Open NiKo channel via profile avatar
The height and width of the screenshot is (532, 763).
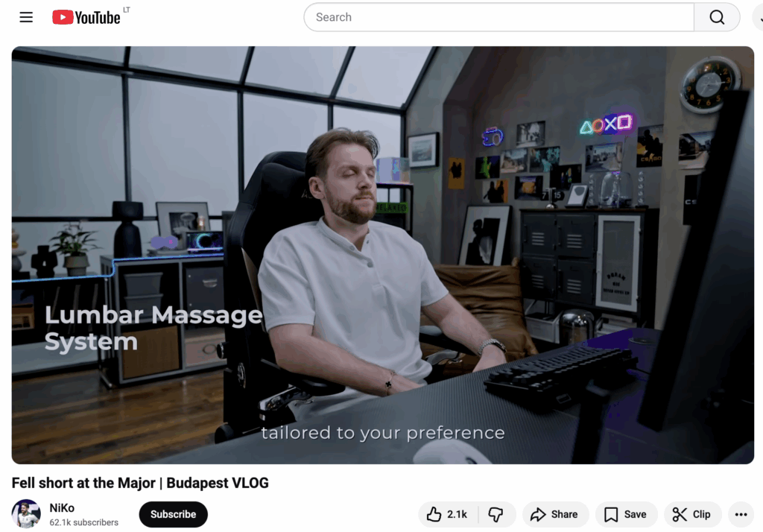click(x=26, y=514)
